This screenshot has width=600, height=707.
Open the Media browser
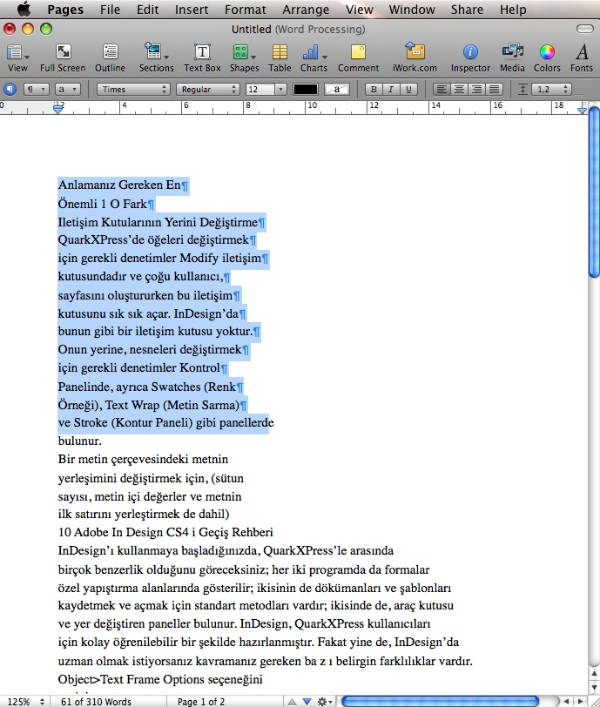[513, 58]
